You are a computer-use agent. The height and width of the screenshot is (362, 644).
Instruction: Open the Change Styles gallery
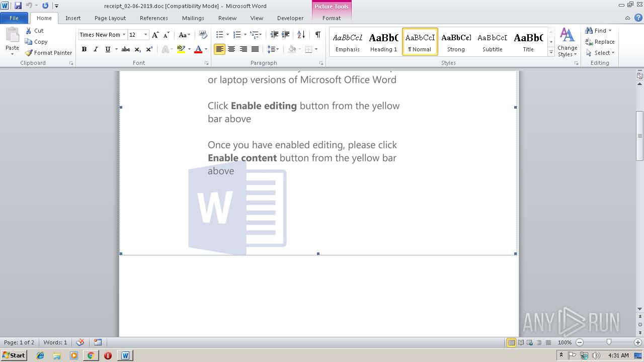[567, 43]
